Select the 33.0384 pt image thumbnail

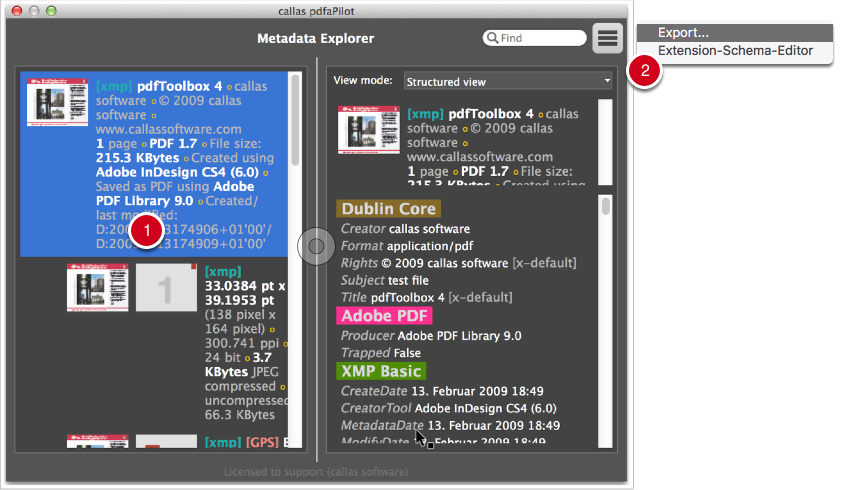(97, 287)
